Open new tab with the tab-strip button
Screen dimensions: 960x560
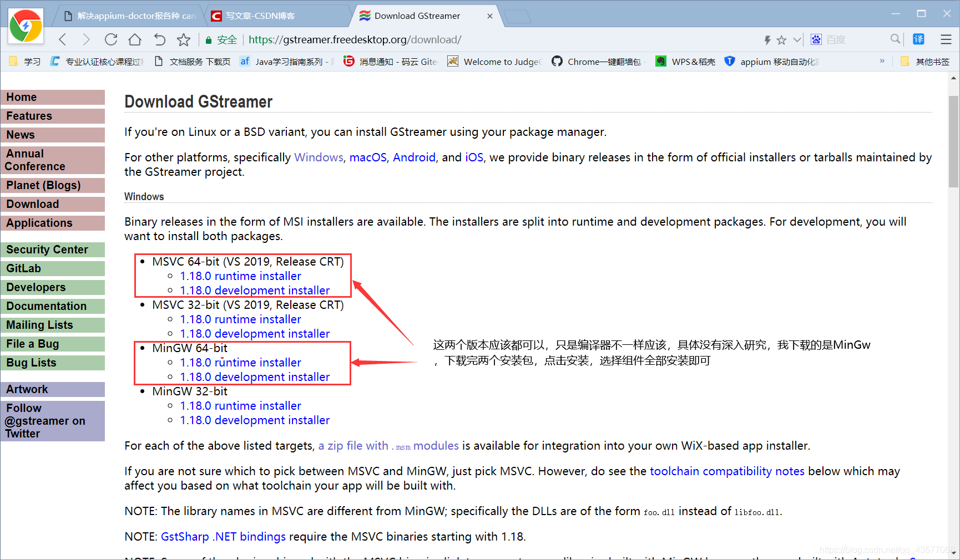click(x=517, y=17)
